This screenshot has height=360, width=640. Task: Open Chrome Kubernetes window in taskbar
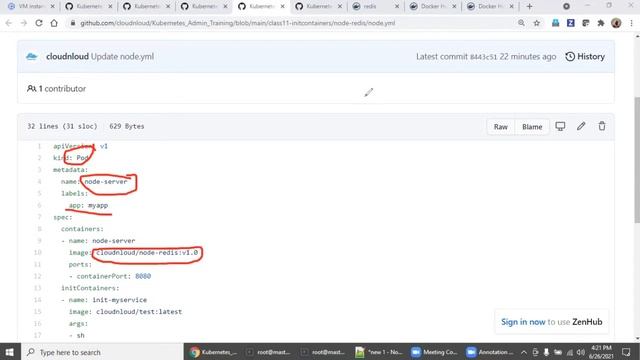click(x=213, y=352)
